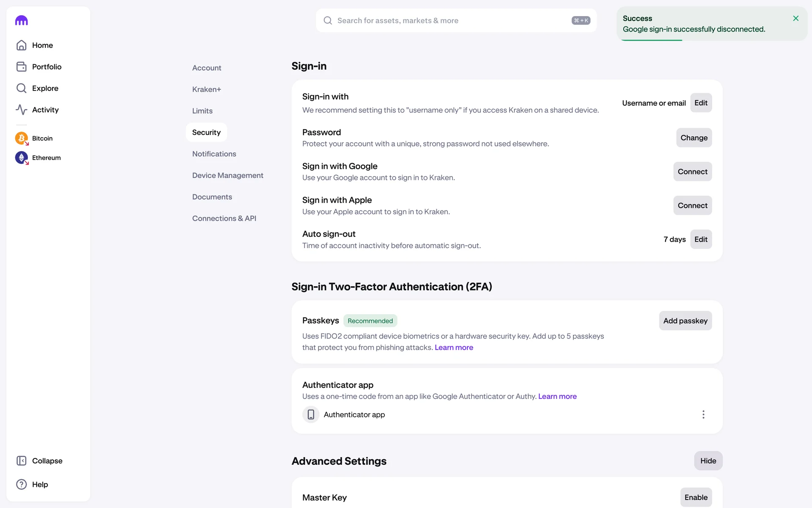Click the Kraken logo icon
Viewport: 812px width, 508px height.
point(22,20)
